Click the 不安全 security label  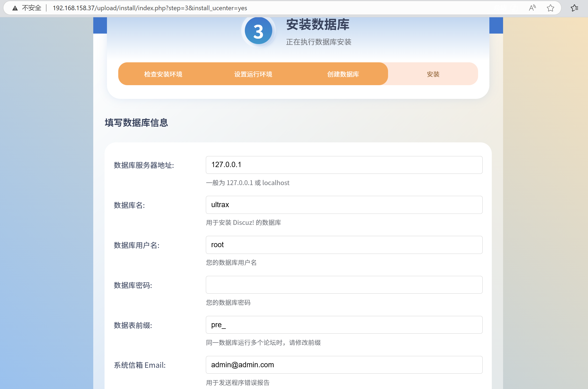click(32, 8)
